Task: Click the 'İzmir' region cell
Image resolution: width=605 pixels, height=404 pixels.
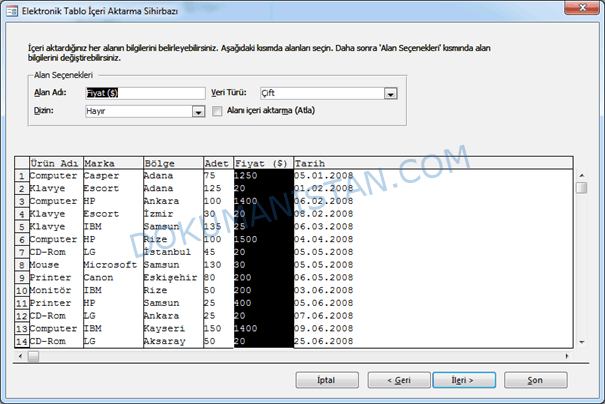Action: 173,214
